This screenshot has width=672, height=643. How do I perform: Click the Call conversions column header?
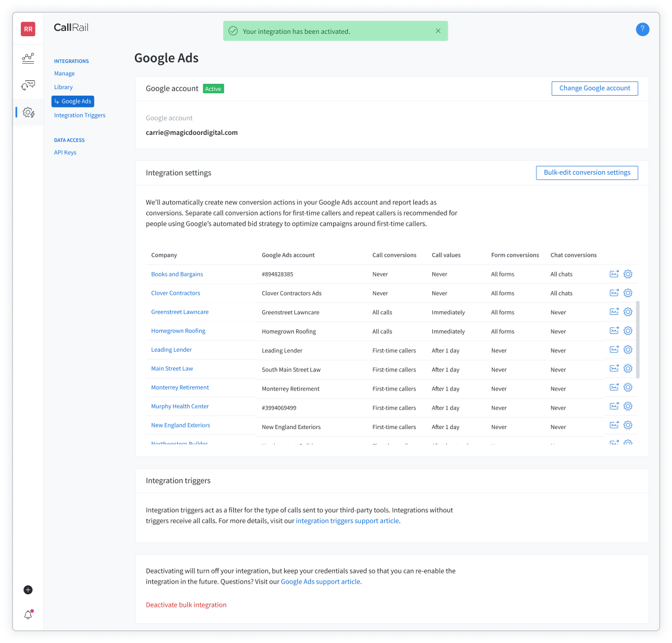tap(394, 255)
